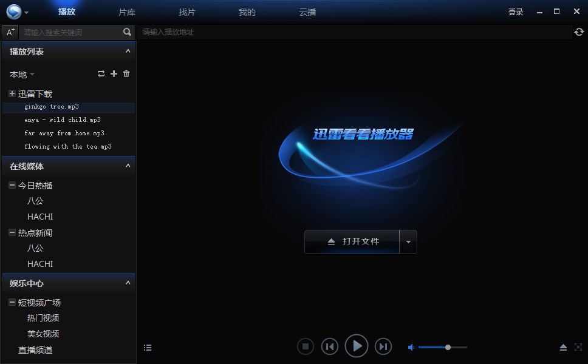Select flowing with the tea.mp3

click(69, 146)
